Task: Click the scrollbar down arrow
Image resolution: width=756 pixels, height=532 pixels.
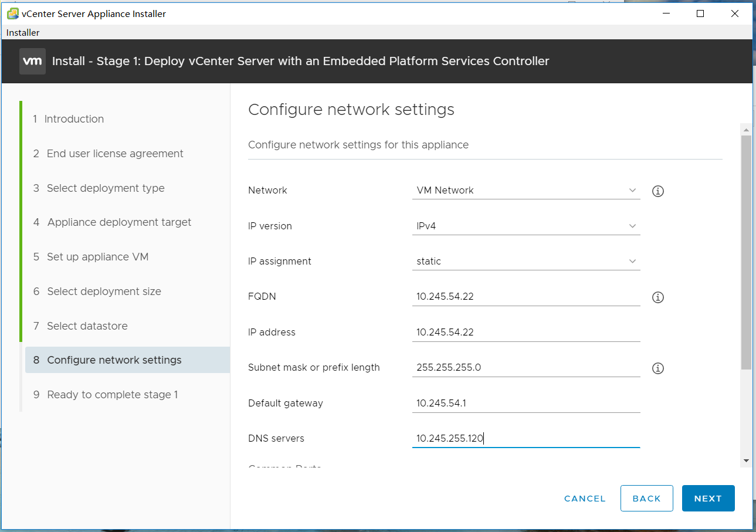Action: (746, 461)
